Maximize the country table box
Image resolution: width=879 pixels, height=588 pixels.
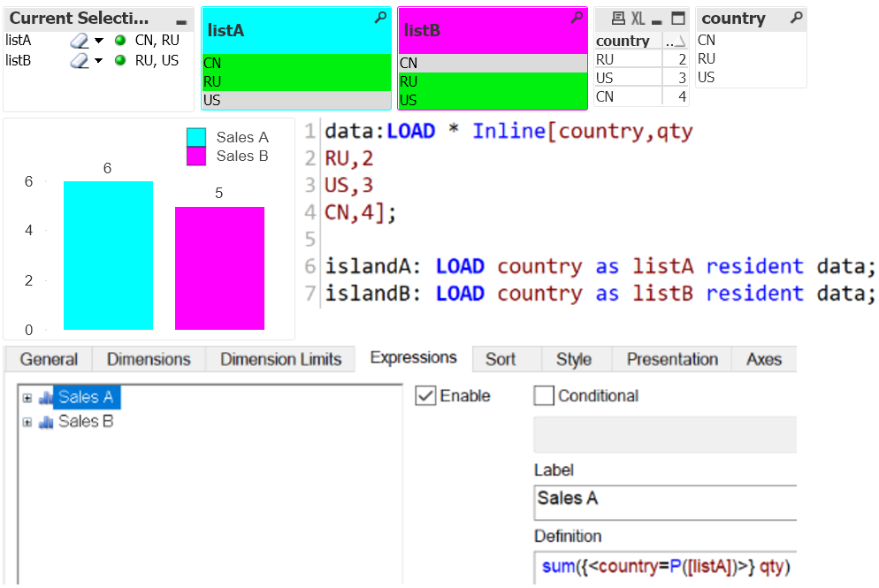(x=677, y=19)
